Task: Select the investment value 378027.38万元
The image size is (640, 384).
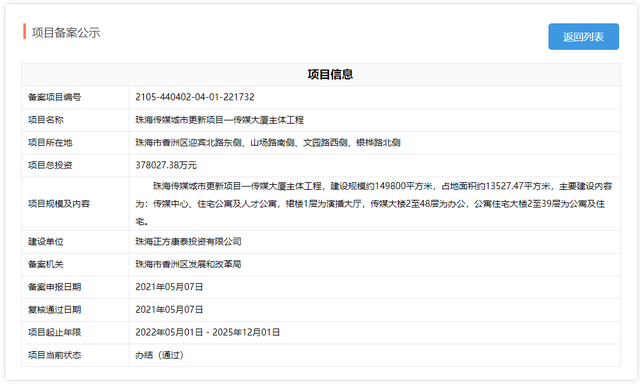Action: [x=166, y=165]
